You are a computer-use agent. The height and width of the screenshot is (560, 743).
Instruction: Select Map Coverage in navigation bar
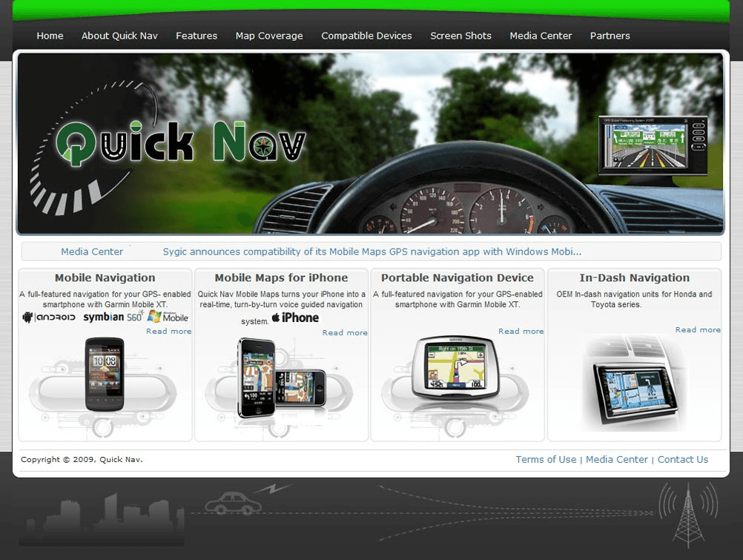pos(269,36)
